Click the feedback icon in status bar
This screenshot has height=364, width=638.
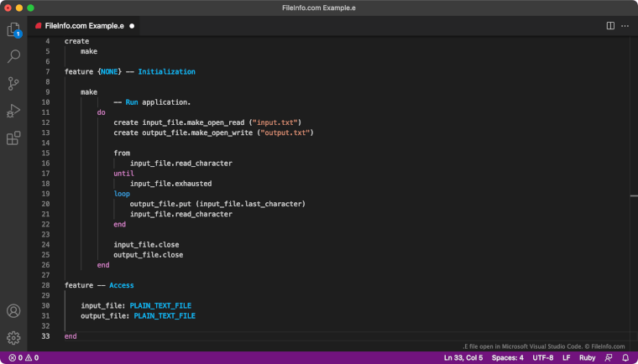[x=609, y=357]
